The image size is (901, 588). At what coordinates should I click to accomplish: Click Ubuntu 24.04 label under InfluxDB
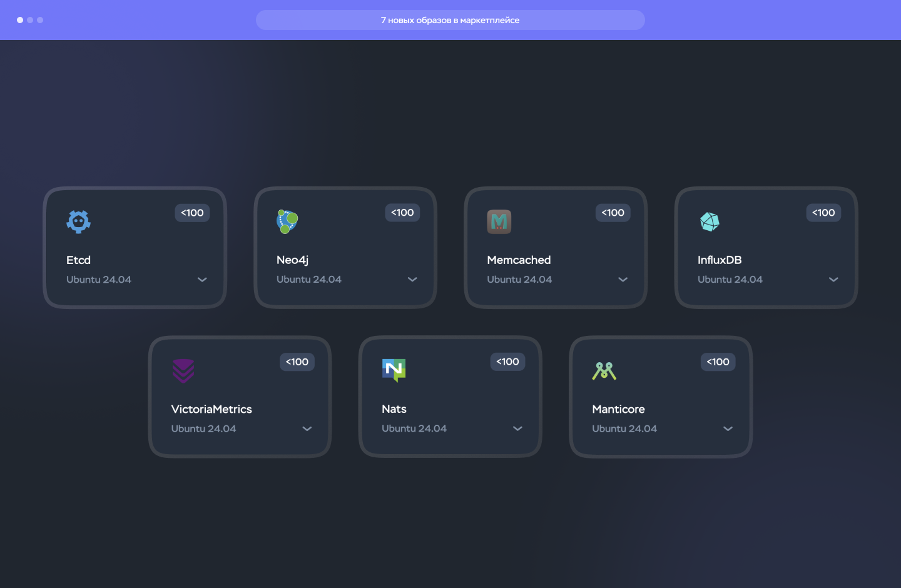pos(730,280)
